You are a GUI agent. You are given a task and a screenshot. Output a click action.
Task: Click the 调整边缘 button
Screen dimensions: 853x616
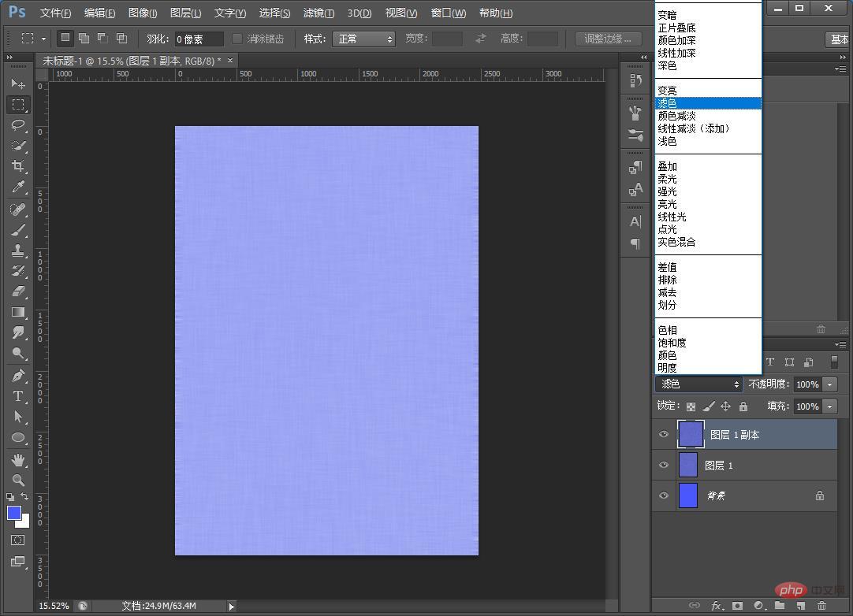coord(608,39)
